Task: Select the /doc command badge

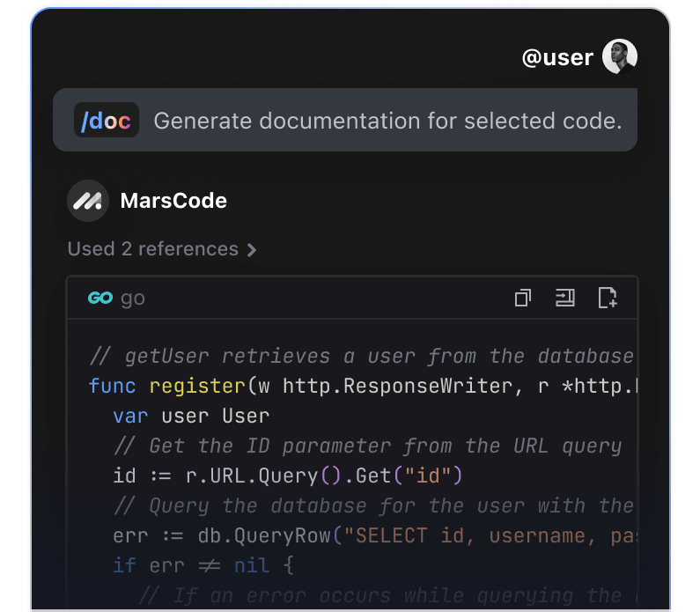Action: tap(107, 120)
